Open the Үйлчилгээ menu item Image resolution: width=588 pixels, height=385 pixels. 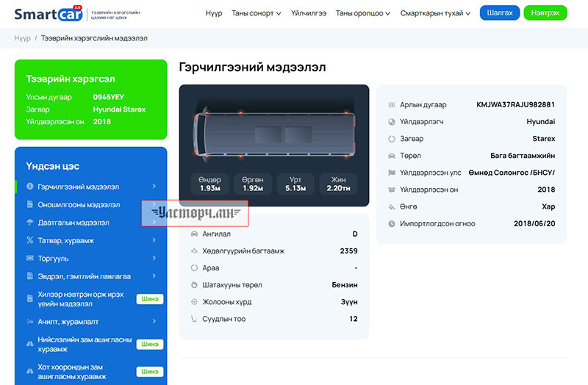tap(309, 13)
